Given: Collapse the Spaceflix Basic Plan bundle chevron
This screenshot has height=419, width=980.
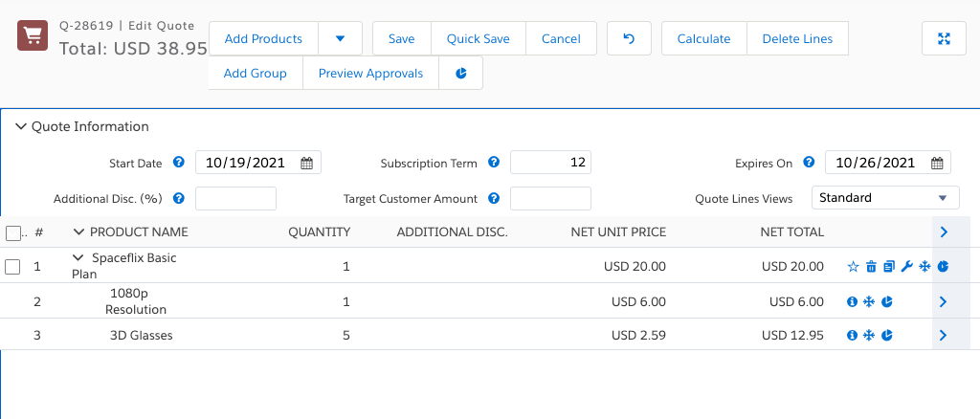Looking at the screenshot, I should tap(78, 258).
